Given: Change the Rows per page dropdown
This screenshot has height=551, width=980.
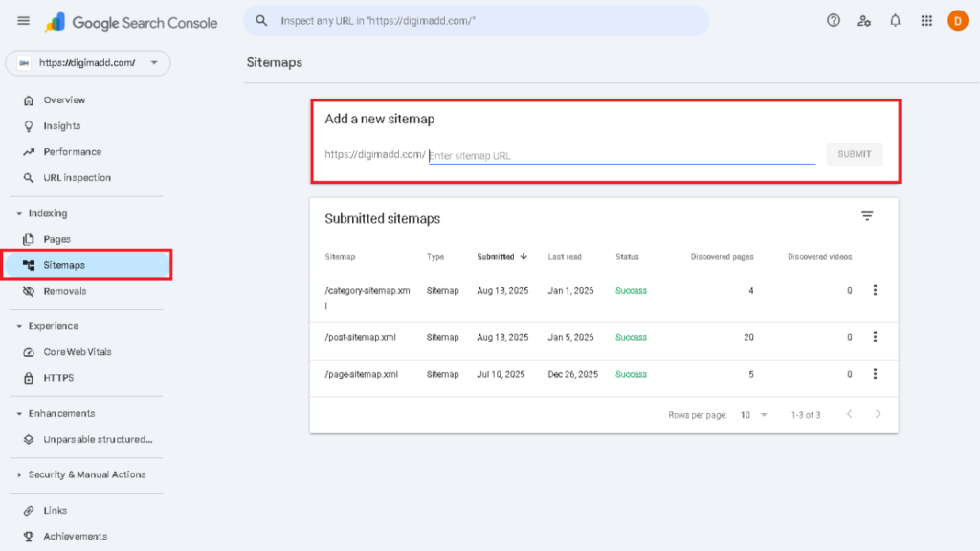Looking at the screenshot, I should click(753, 415).
